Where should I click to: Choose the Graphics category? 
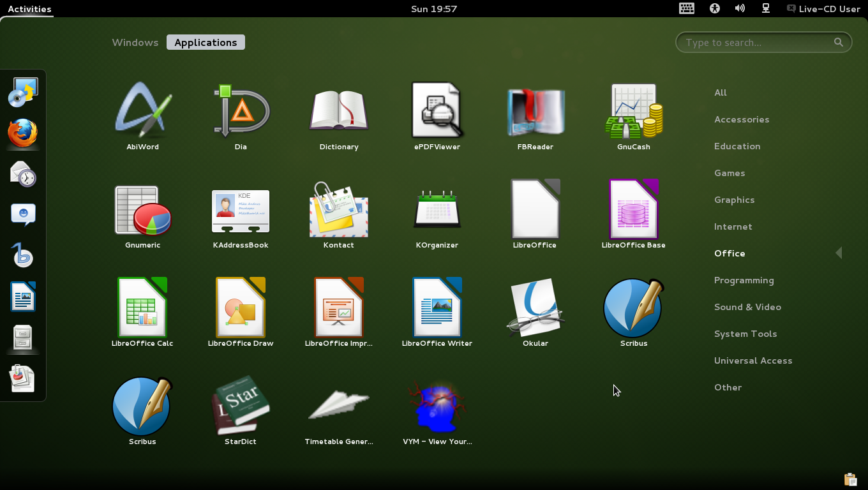(x=735, y=200)
